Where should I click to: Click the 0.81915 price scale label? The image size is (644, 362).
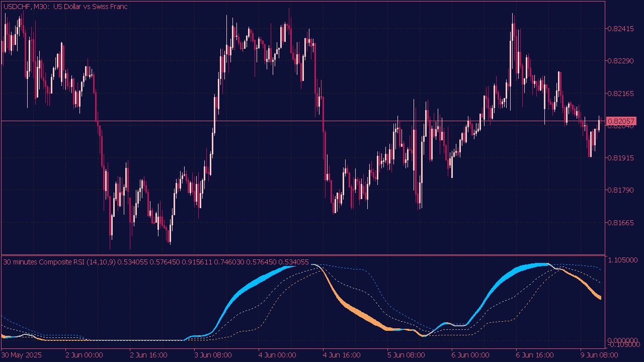point(621,158)
